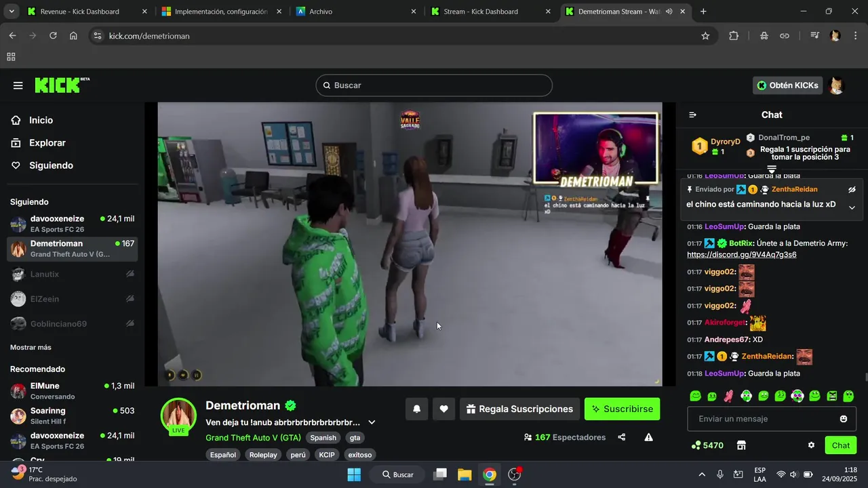The height and width of the screenshot is (488, 868).
Task: Open a new browser tab
Action: click(x=703, y=12)
